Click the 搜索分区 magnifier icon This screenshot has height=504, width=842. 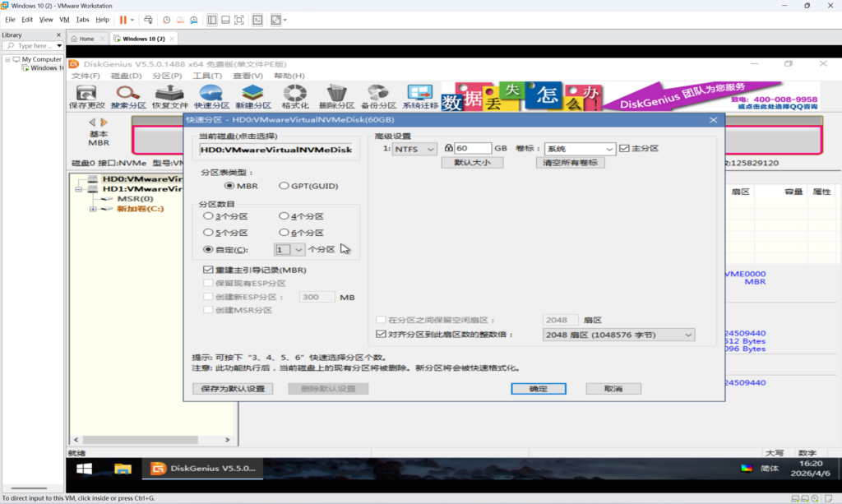click(x=127, y=95)
